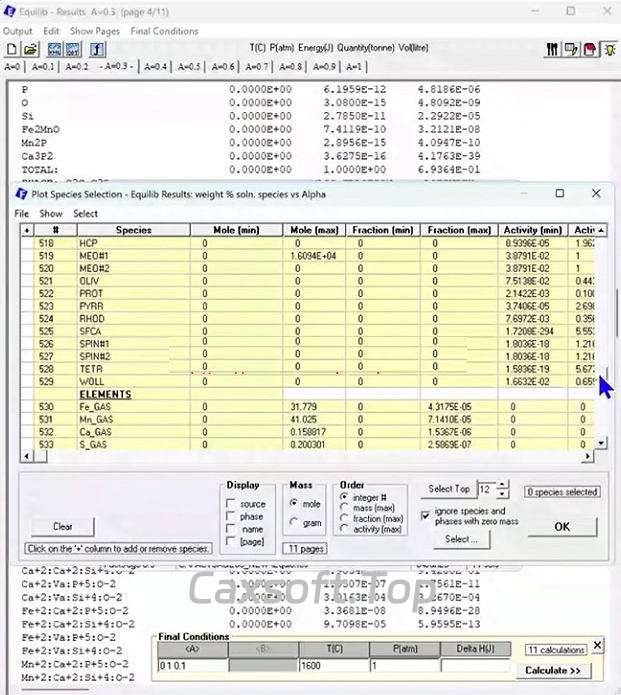Viewport: 621px width, 695px height.
Task: Click the red cylinder toolbar icon
Action: [590, 49]
